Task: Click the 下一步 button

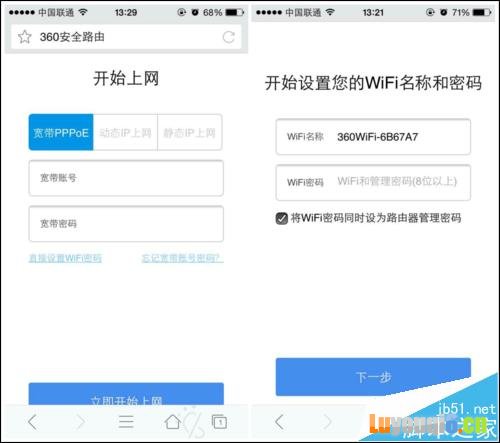Action: click(373, 377)
